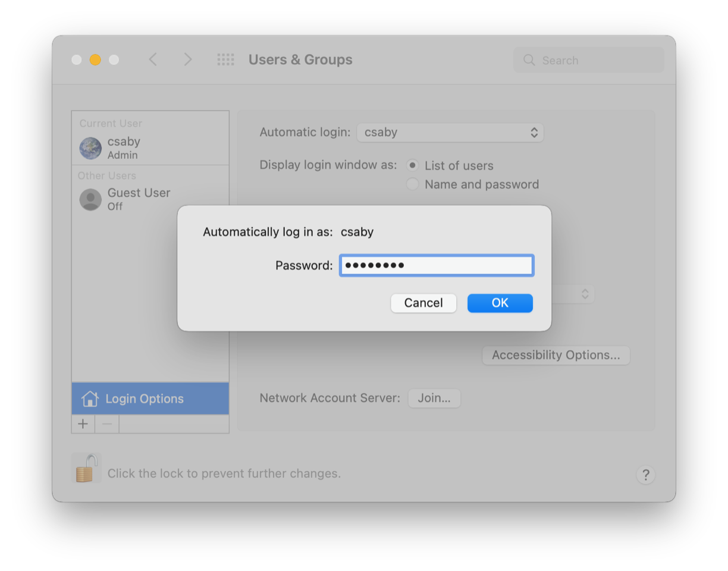Viewport: 728px width, 571px height.
Task: Click the help question mark button
Action: (x=645, y=475)
